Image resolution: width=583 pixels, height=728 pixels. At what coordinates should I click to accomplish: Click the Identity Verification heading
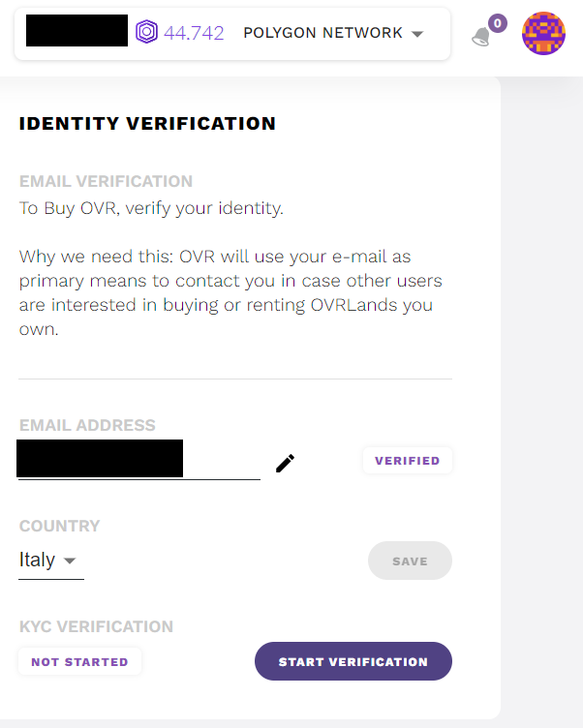[147, 124]
